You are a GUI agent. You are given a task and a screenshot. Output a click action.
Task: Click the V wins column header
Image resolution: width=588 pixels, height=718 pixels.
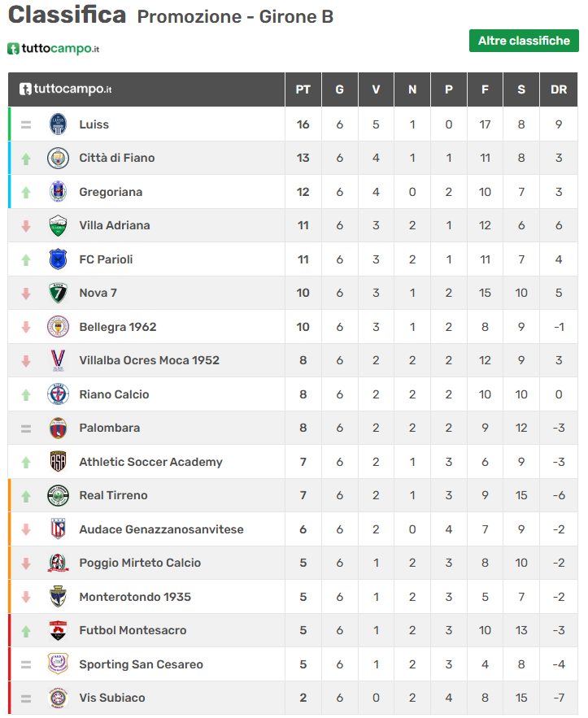[376, 89]
